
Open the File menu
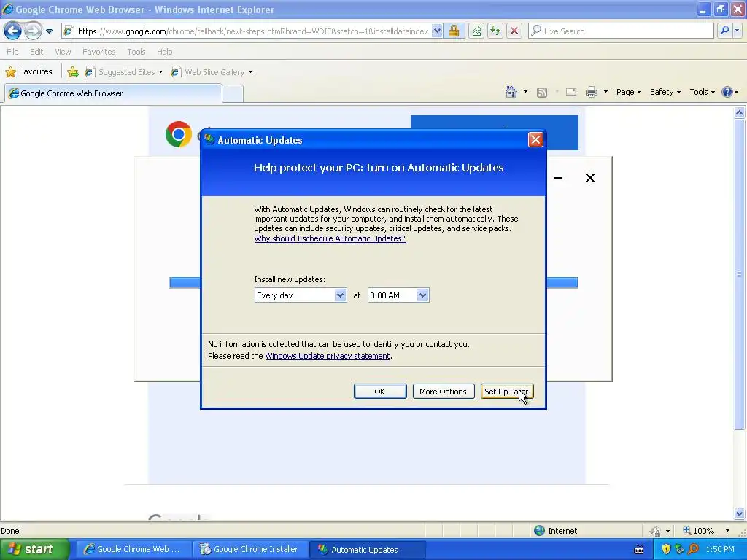coord(12,52)
